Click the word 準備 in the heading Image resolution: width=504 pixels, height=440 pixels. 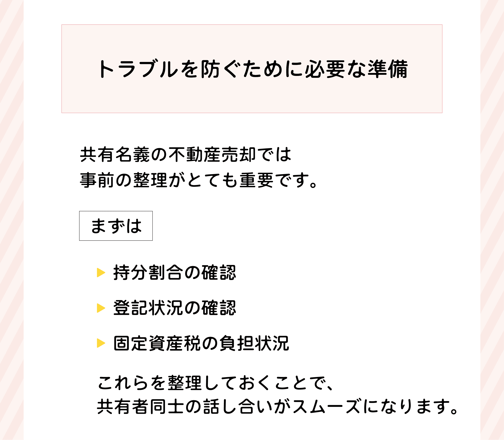coord(388,69)
